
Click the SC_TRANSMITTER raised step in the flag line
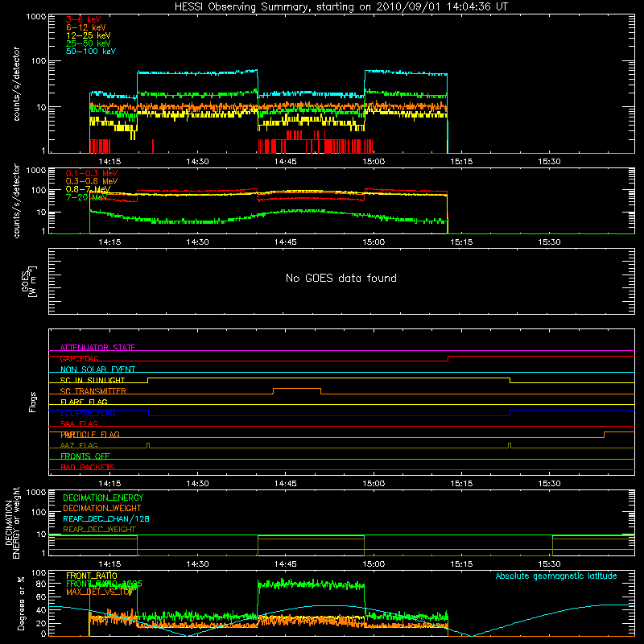tap(297, 389)
